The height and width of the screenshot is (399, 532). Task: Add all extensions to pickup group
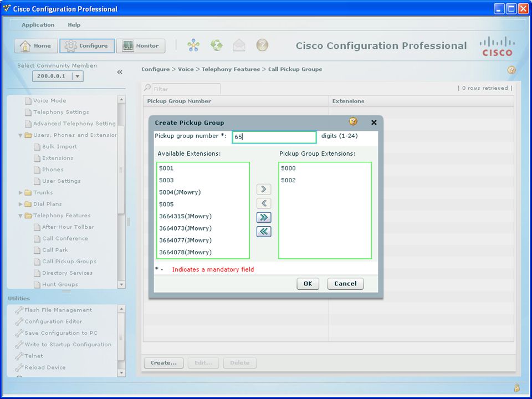(x=264, y=217)
